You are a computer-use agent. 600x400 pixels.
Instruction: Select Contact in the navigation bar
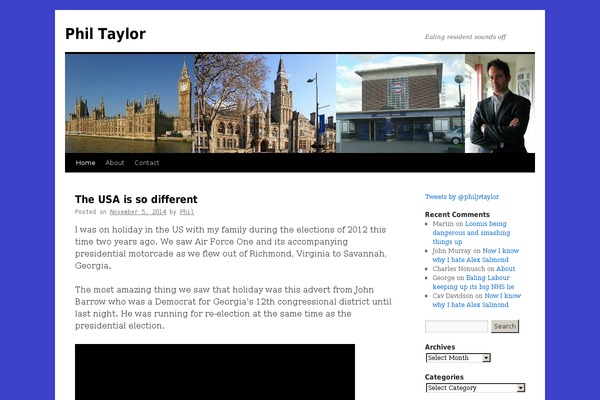coord(147,163)
